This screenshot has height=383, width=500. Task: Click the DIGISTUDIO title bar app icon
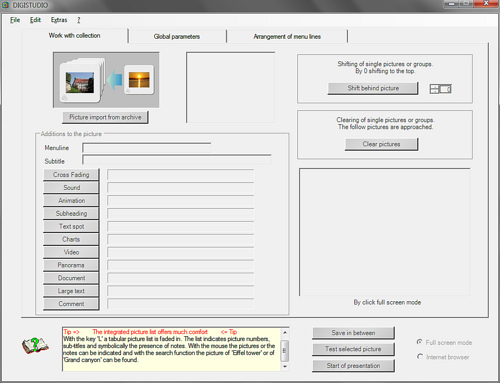click(5, 5)
